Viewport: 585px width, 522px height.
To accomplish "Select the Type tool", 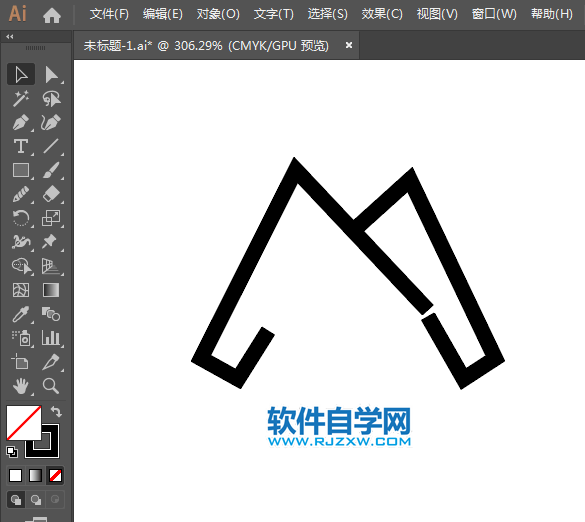I will (21, 146).
